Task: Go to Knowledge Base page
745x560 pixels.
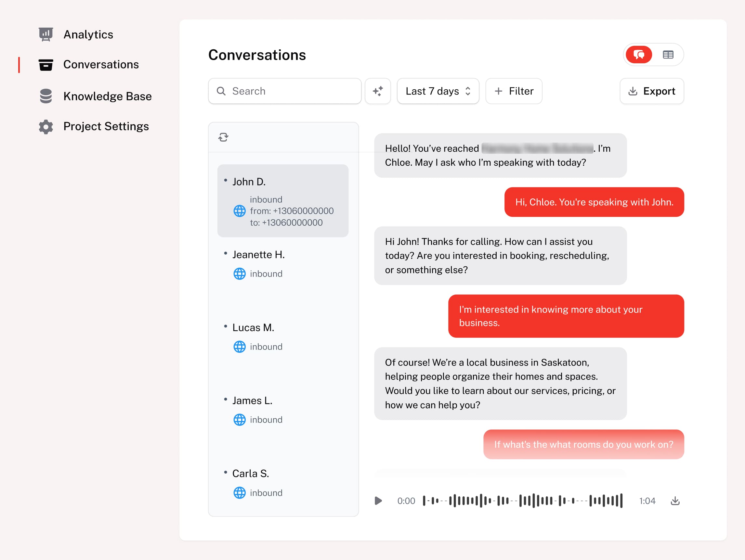Action: click(x=107, y=96)
